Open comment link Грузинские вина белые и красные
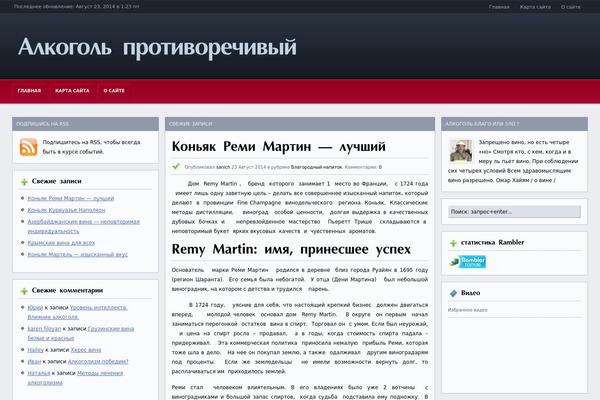 pos(80,333)
